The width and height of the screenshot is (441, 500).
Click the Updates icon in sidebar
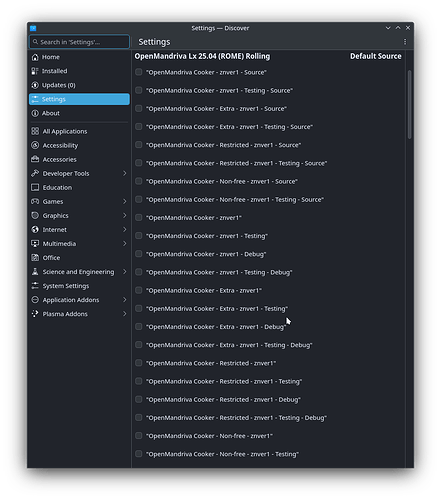point(35,85)
